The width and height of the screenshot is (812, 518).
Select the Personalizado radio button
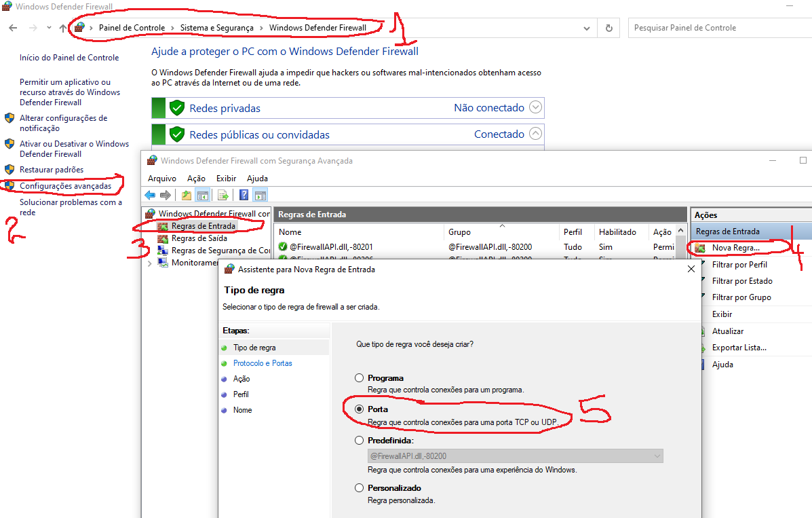click(360, 488)
